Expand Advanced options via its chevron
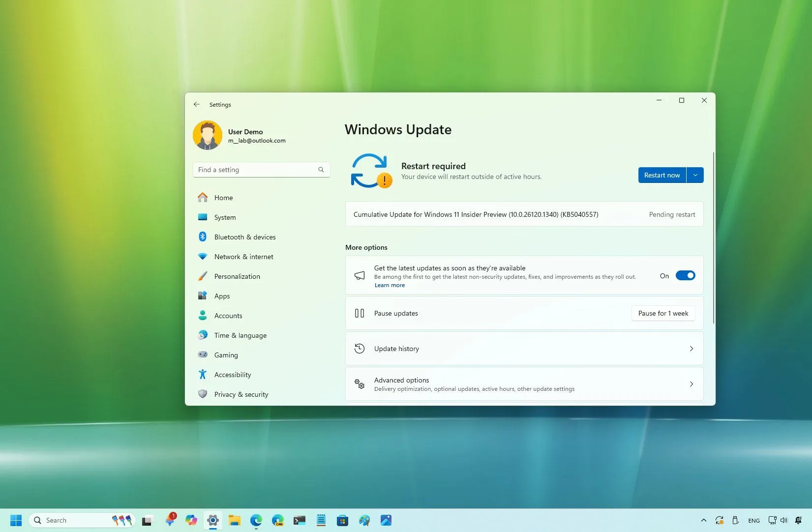The image size is (812, 532). [692, 384]
